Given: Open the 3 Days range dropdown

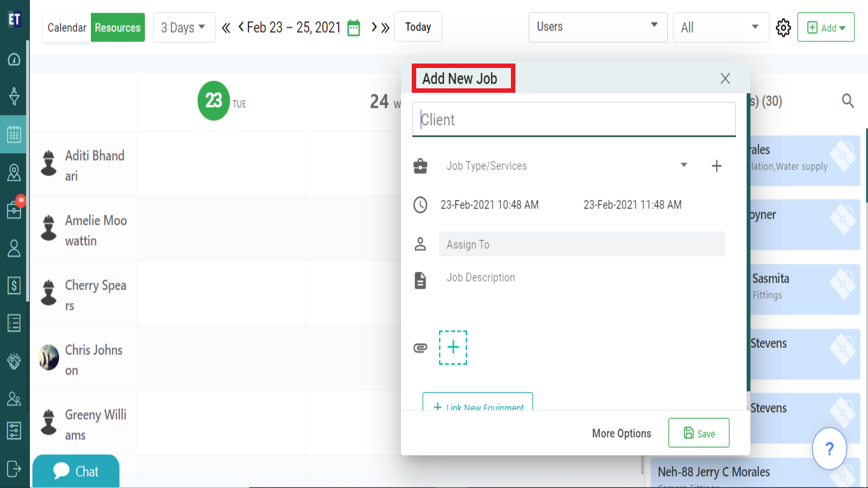Looking at the screenshot, I should [184, 27].
